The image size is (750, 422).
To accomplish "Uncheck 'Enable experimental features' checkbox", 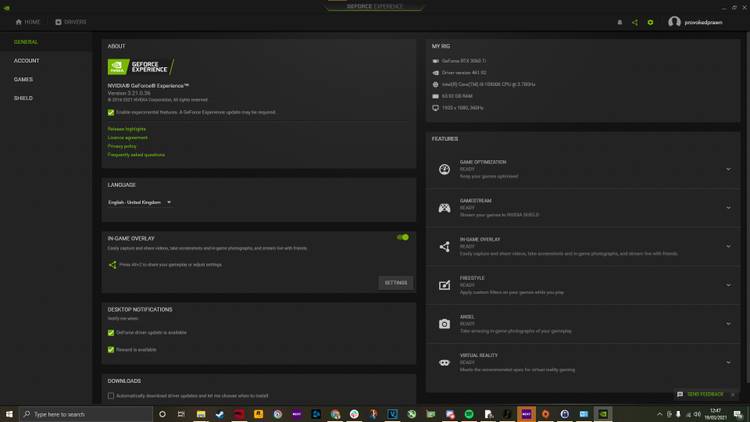I will [x=111, y=112].
